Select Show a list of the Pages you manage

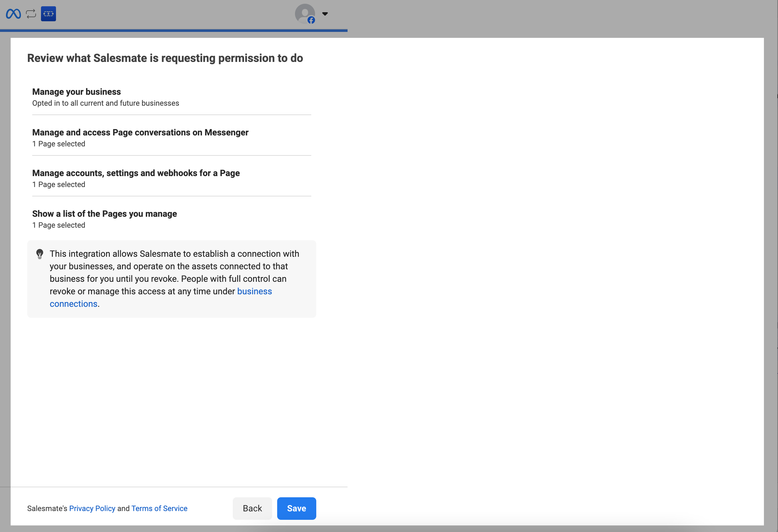(171, 219)
